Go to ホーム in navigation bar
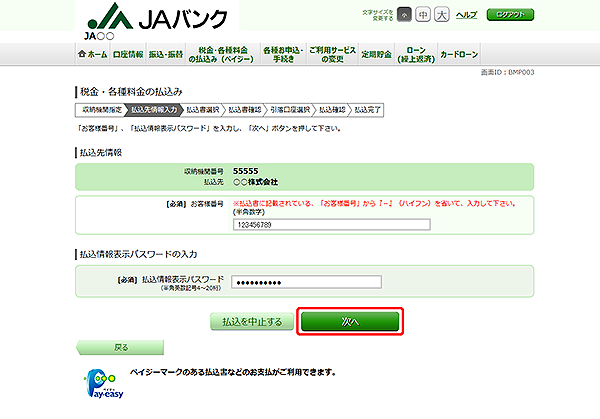Image resolution: width=600 pixels, height=419 pixels. click(92, 55)
